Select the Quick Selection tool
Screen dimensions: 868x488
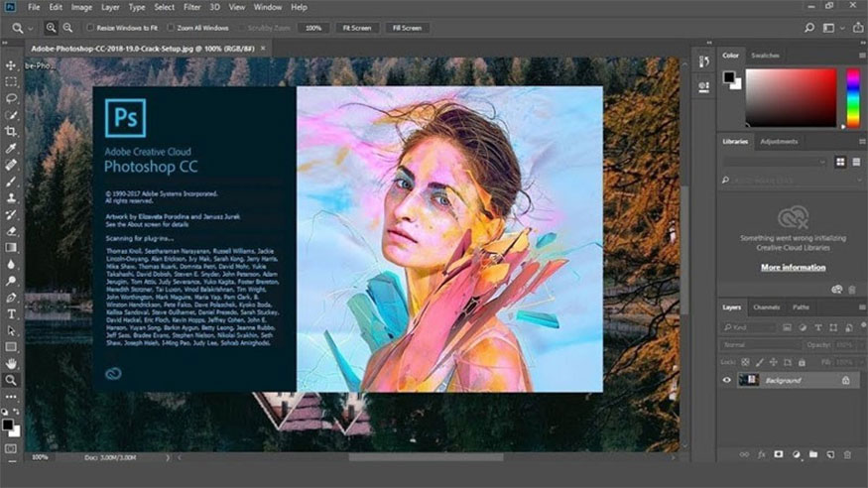click(x=11, y=115)
